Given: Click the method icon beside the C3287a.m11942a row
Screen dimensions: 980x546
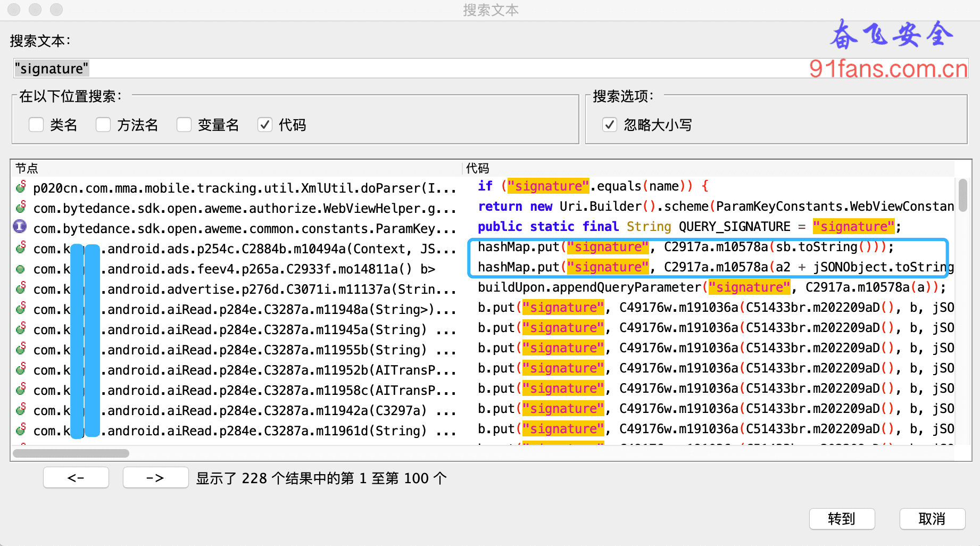Looking at the screenshot, I should click(21, 410).
